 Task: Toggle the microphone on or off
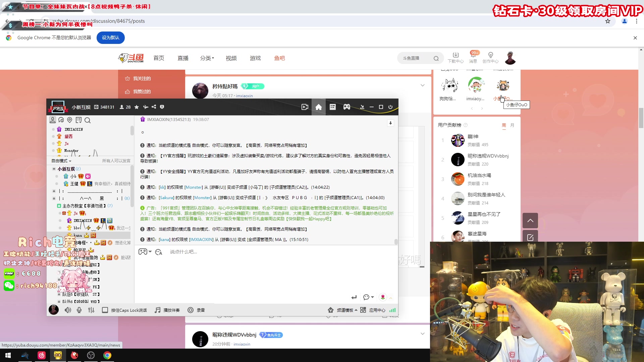(x=79, y=310)
